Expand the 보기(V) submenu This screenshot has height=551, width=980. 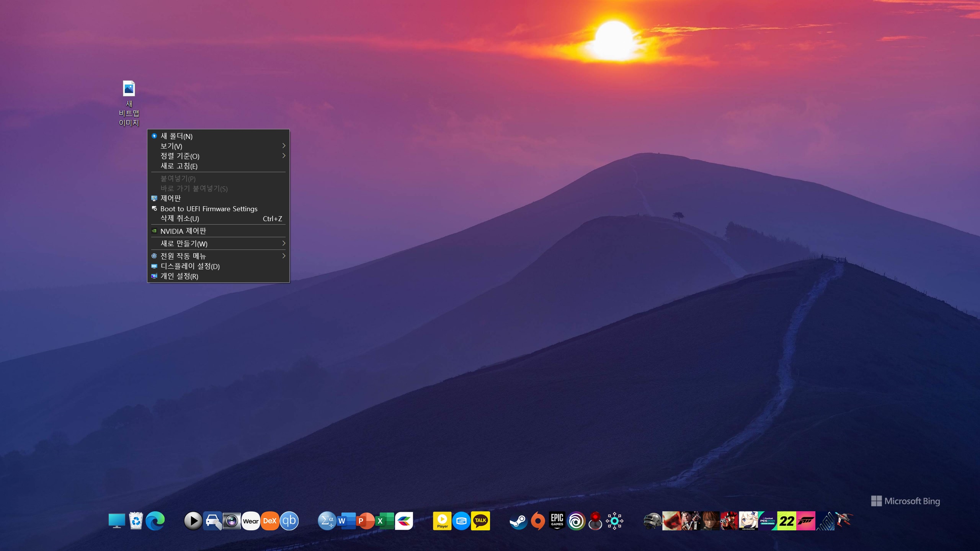coord(218,146)
